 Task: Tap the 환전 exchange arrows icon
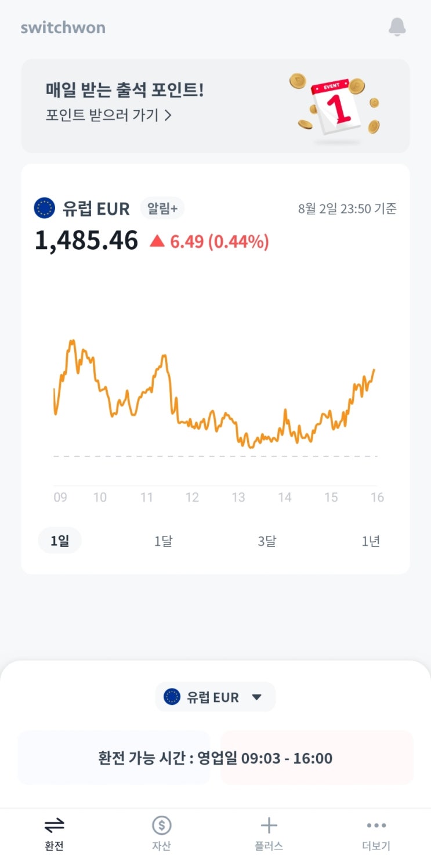[54, 825]
